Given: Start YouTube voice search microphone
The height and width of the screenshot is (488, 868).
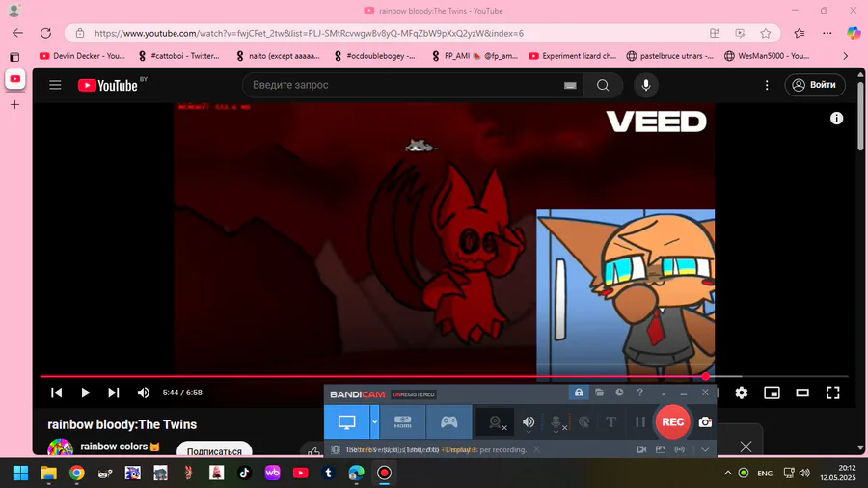Looking at the screenshot, I should click(645, 85).
